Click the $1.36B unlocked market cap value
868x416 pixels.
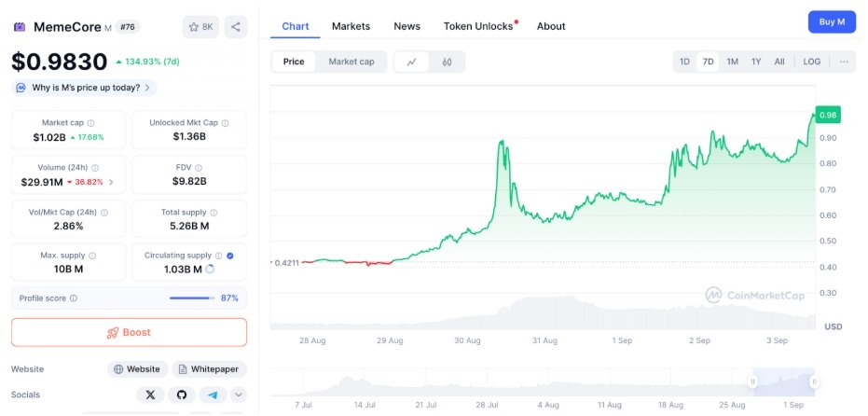point(189,136)
